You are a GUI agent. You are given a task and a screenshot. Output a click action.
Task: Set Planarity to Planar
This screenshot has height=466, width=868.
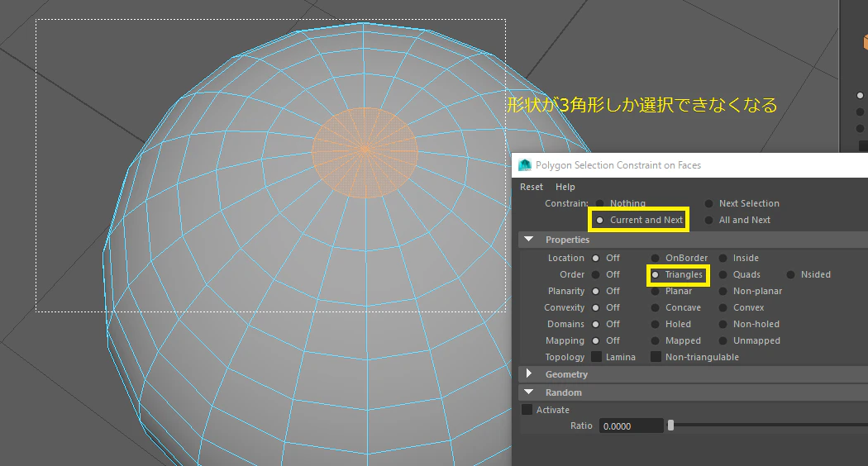(655, 291)
